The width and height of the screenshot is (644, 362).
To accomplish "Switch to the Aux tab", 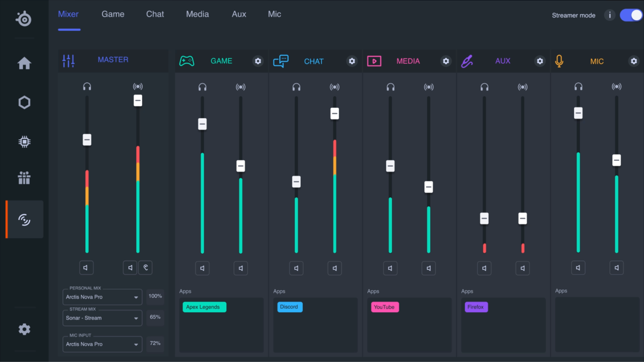I will (239, 14).
